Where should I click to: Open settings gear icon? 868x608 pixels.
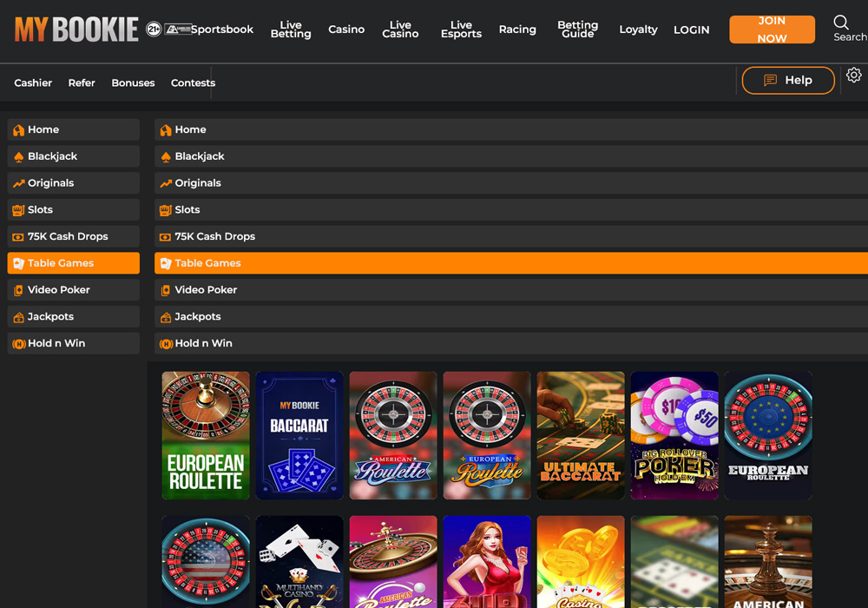pos(854,76)
